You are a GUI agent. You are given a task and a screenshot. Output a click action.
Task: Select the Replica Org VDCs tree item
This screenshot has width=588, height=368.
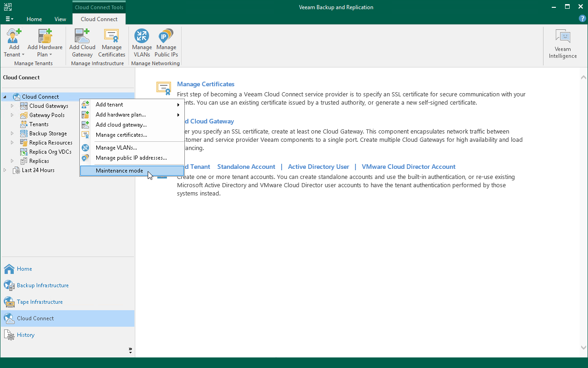coord(51,152)
